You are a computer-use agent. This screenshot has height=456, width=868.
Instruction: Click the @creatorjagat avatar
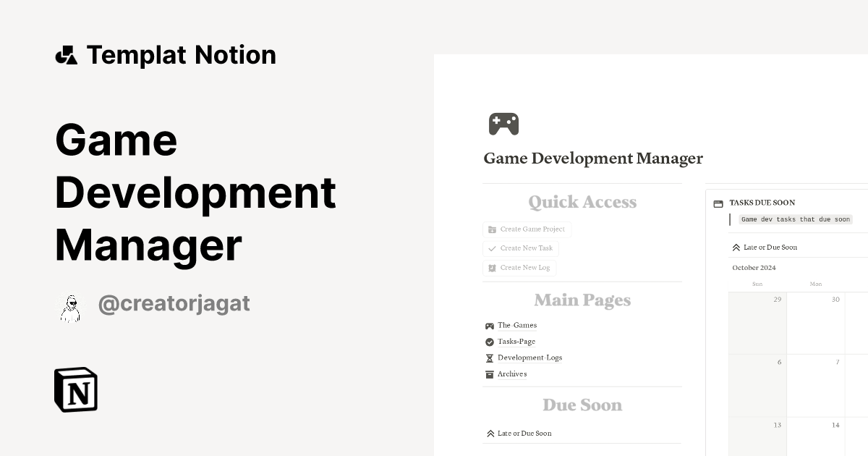point(71,307)
